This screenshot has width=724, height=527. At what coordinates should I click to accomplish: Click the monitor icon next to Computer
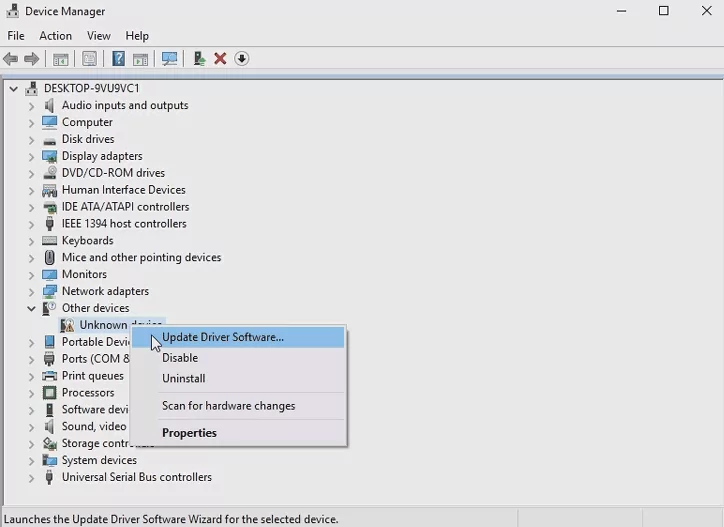pyautogui.click(x=49, y=122)
